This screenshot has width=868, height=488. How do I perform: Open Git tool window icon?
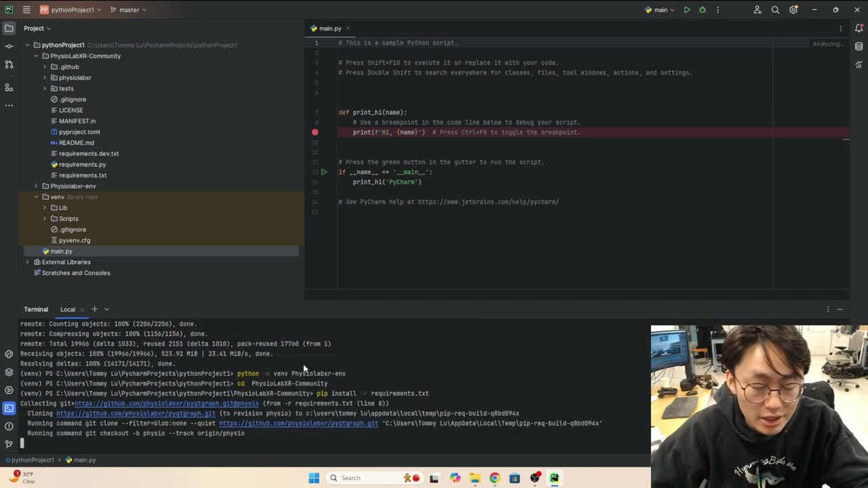[x=9, y=444]
